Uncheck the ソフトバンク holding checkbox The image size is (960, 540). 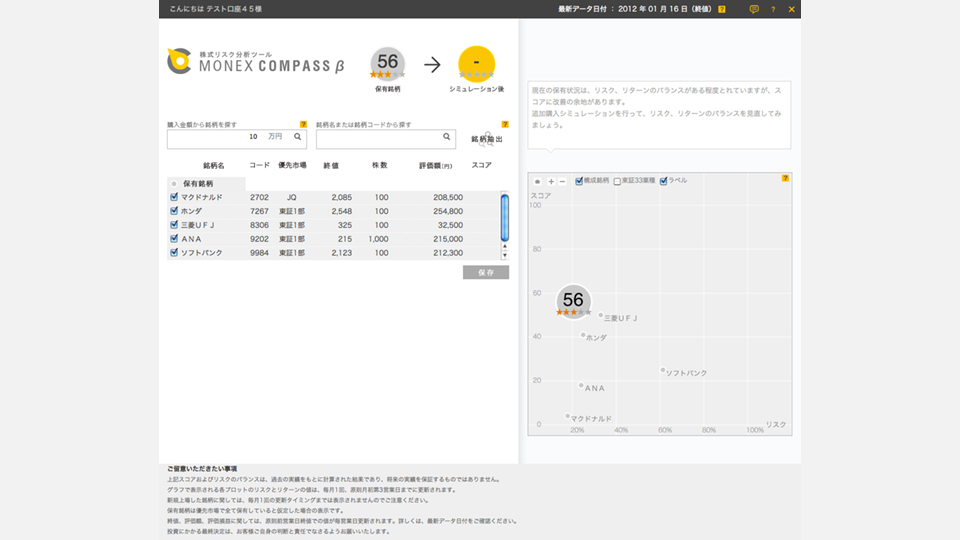pyautogui.click(x=174, y=252)
